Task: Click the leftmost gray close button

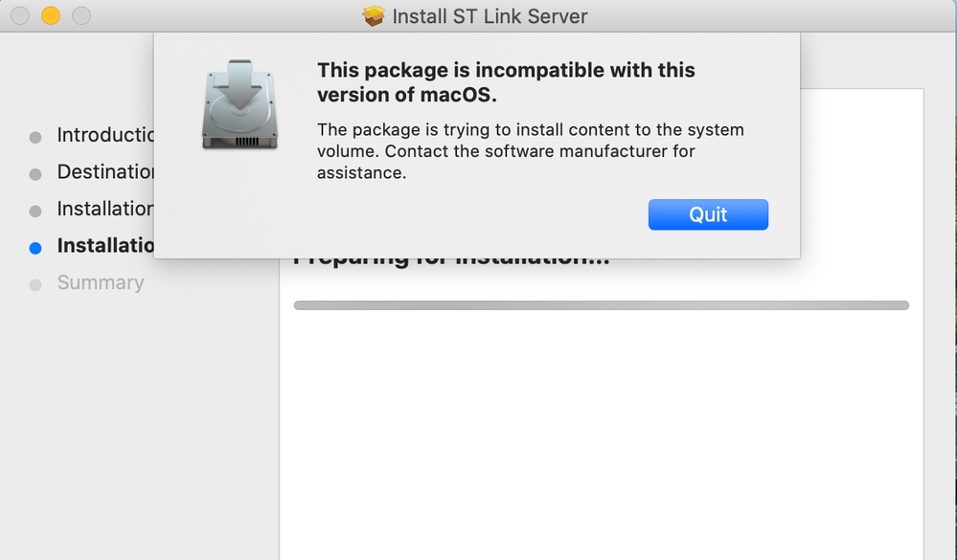Action: (20, 15)
